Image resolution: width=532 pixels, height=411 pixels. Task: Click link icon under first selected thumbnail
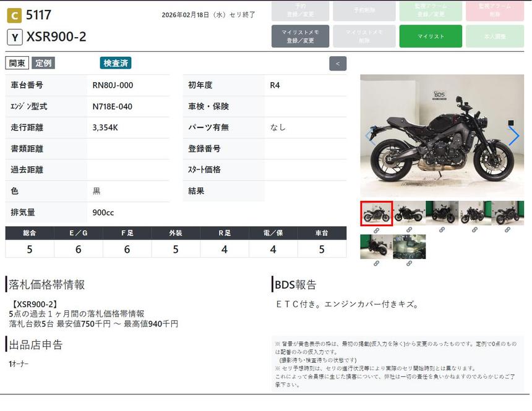click(376, 230)
